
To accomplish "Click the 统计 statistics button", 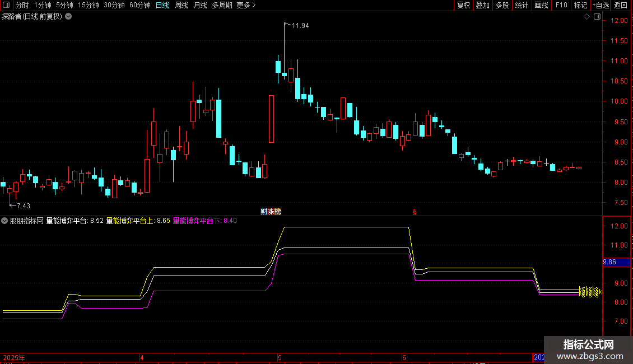I will pos(522,5).
